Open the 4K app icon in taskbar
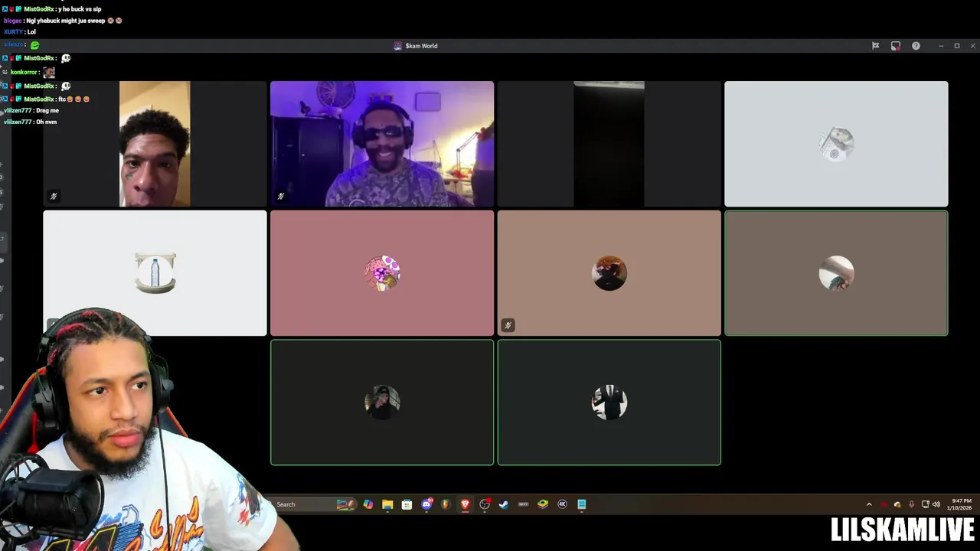 (x=562, y=504)
